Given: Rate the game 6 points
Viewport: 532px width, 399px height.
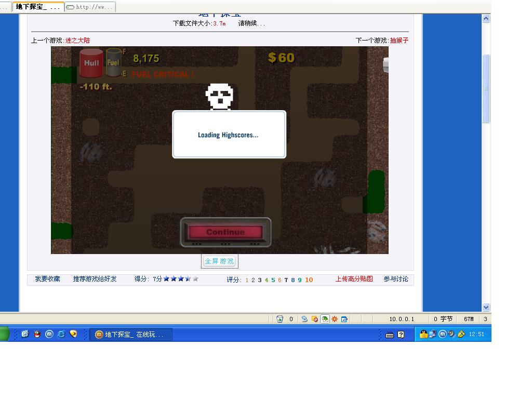Looking at the screenshot, I should [280, 280].
